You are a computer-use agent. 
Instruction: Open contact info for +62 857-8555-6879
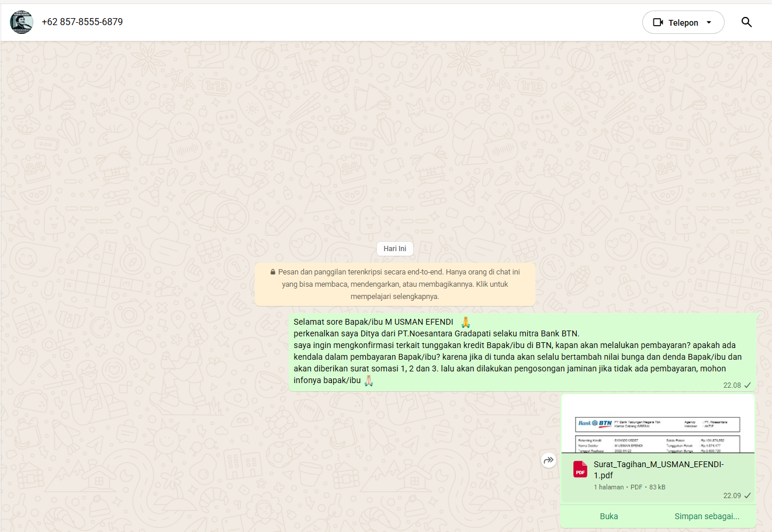point(82,22)
